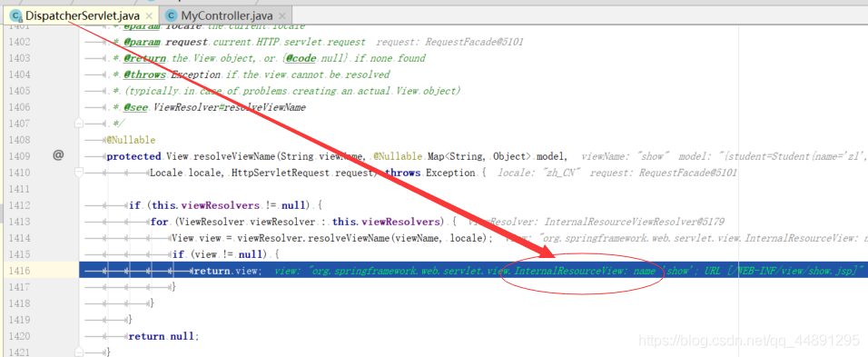The image size is (868, 357).
Task: Click line number 1420 in the gutter
Action: pyautogui.click(x=20, y=336)
